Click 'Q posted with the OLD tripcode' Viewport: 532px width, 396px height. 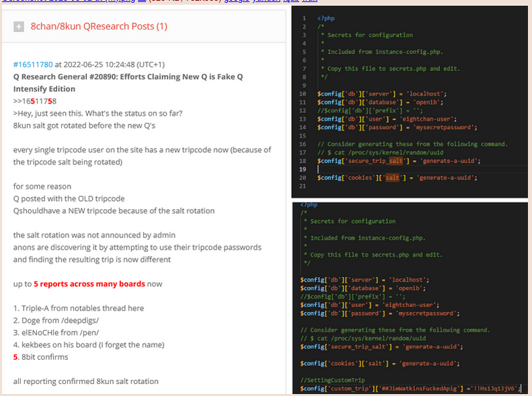pos(69,199)
